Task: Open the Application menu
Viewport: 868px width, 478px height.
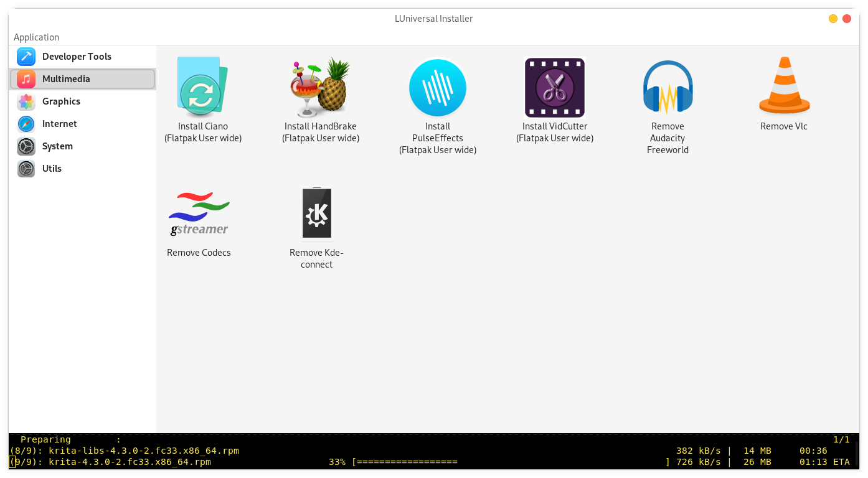Action: [36, 37]
